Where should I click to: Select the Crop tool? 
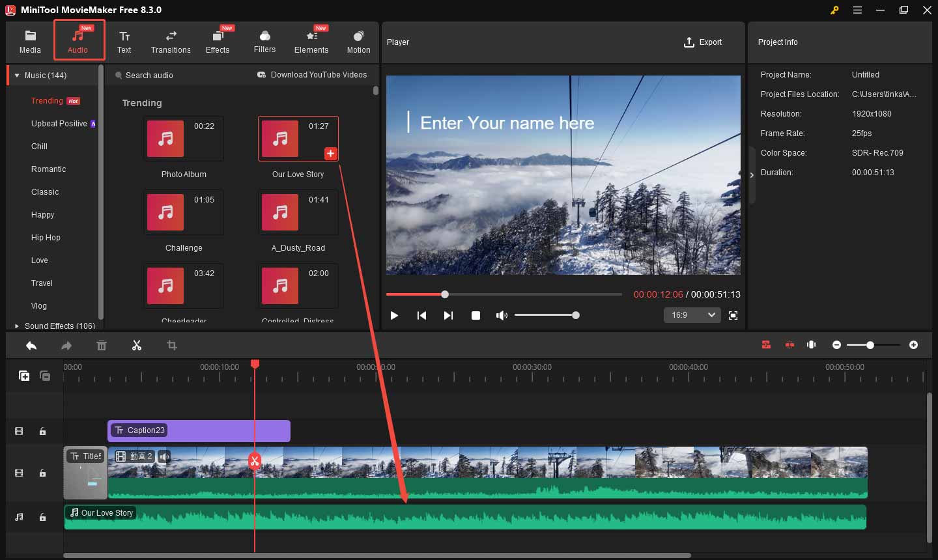coord(172,346)
